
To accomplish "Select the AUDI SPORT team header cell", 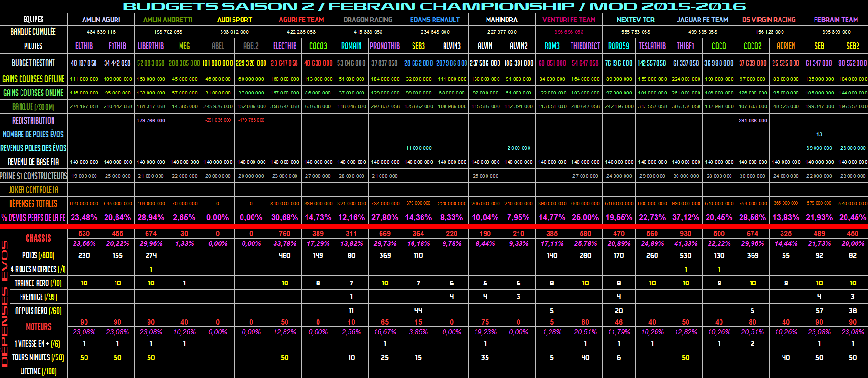I will [234, 20].
